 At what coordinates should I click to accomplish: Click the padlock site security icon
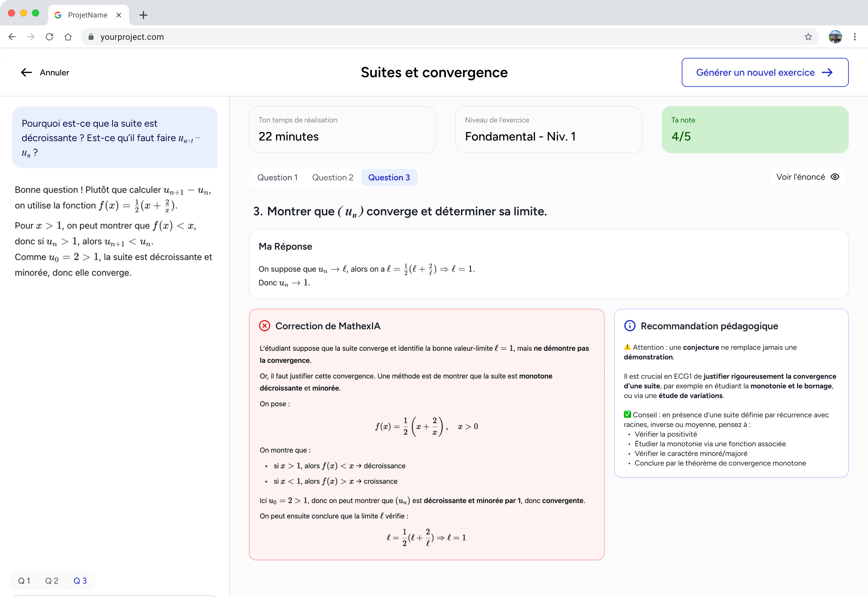coord(91,37)
